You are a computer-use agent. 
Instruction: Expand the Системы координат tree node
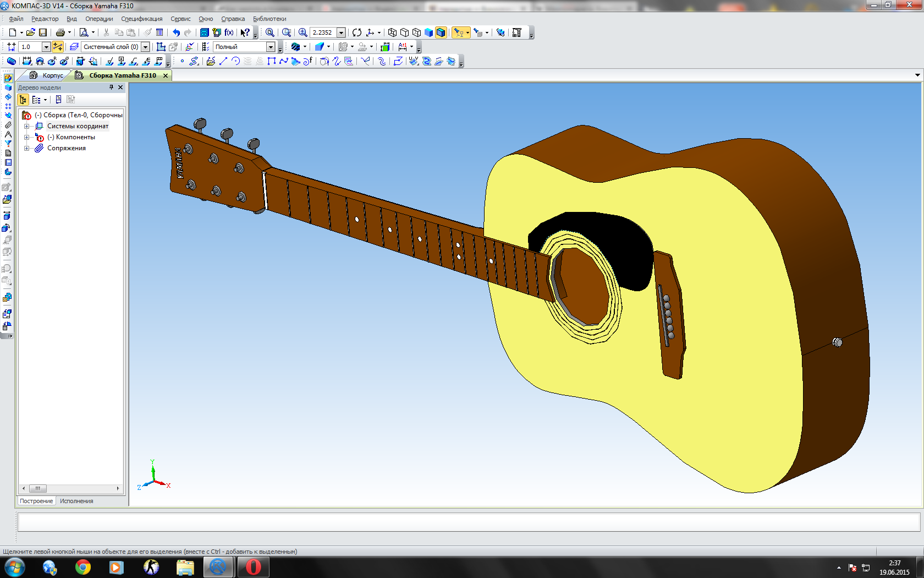(x=26, y=126)
